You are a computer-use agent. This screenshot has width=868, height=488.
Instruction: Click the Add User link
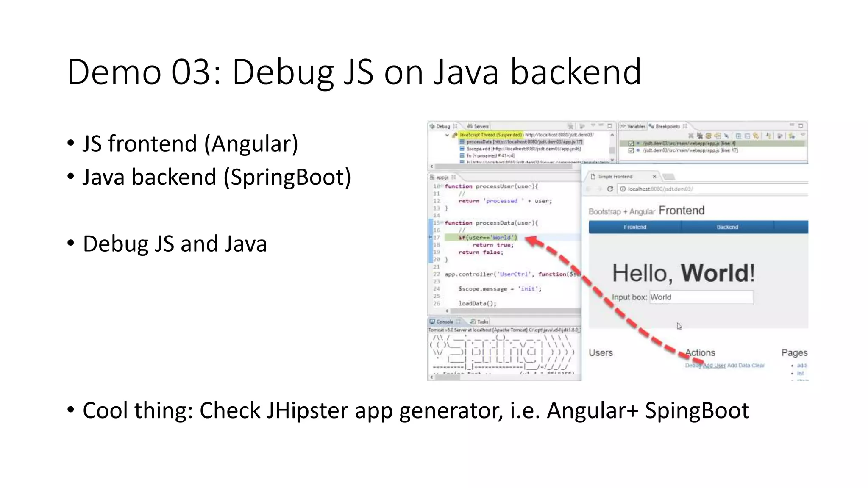pyautogui.click(x=714, y=365)
